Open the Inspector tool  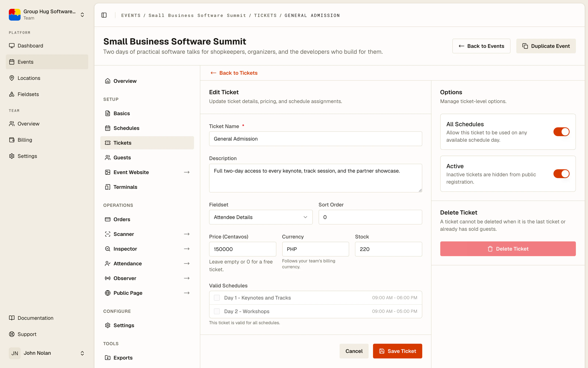[147, 249]
